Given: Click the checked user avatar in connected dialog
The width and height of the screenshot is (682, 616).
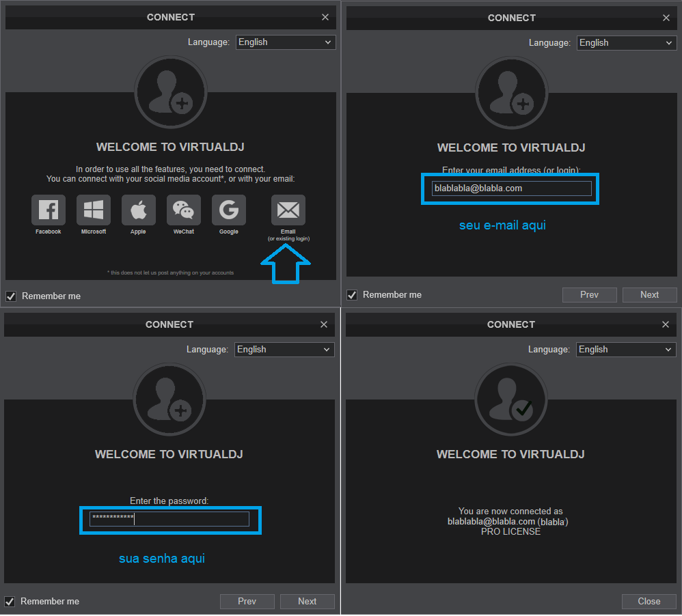Looking at the screenshot, I should tap(510, 400).
